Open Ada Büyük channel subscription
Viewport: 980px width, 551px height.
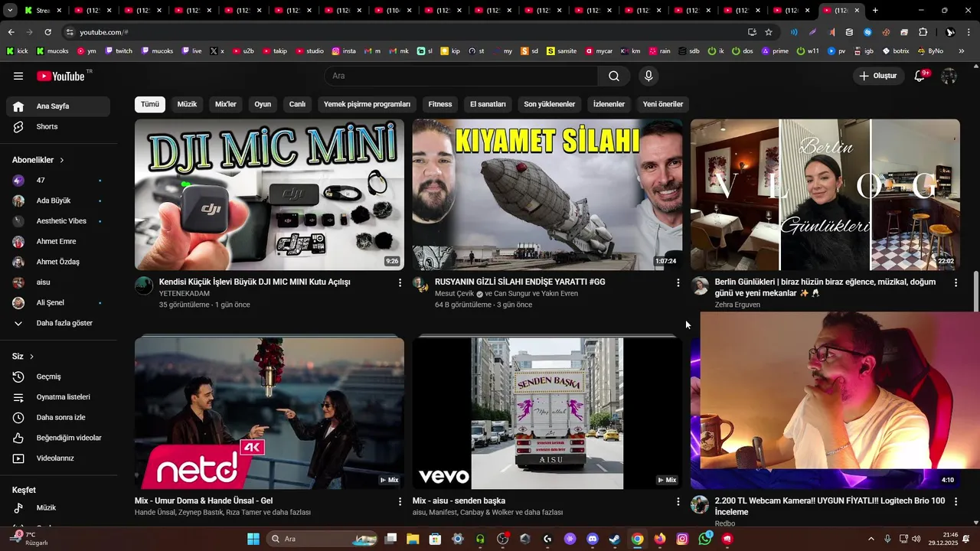pyautogui.click(x=58, y=201)
